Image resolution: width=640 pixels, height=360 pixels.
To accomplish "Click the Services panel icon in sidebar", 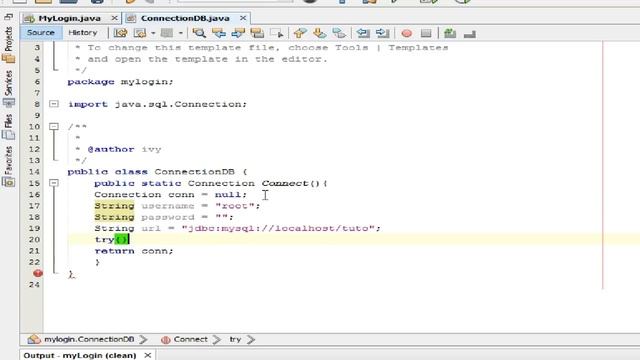I will [x=9, y=102].
